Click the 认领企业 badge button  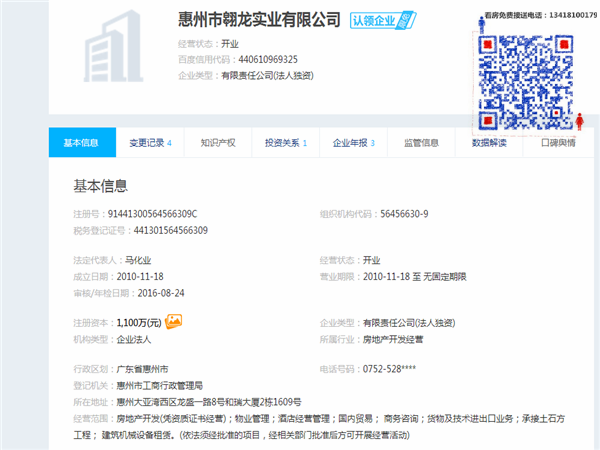coord(383,20)
